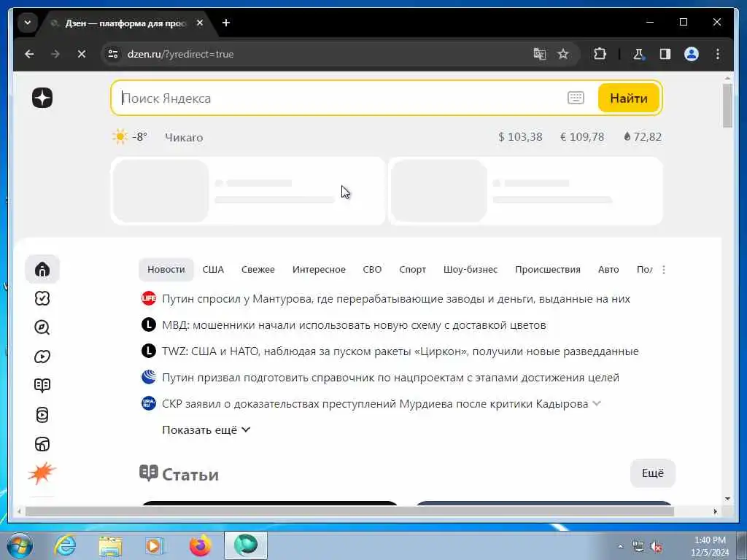Open the Chrome three-dot menu
Image resolution: width=747 pixels, height=560 pixels.
[718, 54]
